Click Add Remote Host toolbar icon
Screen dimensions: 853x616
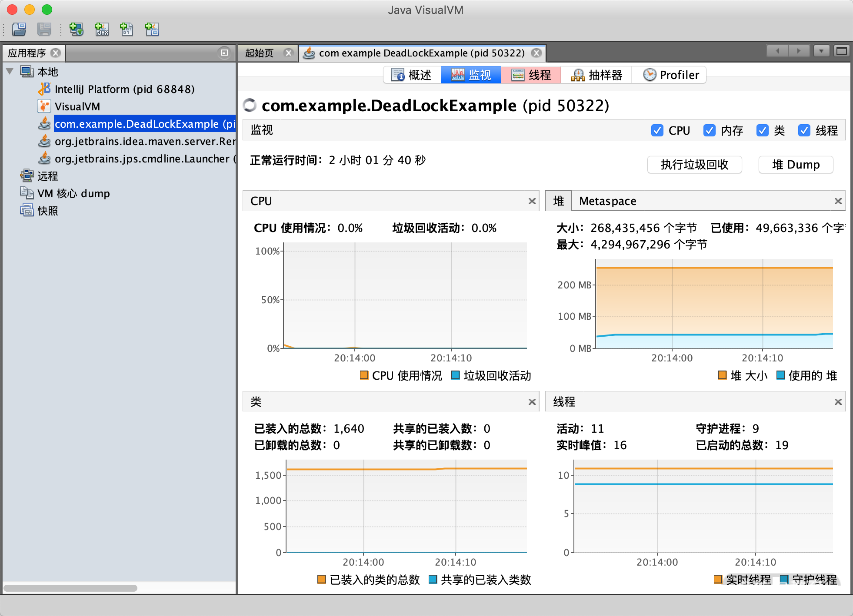point(77,29)
